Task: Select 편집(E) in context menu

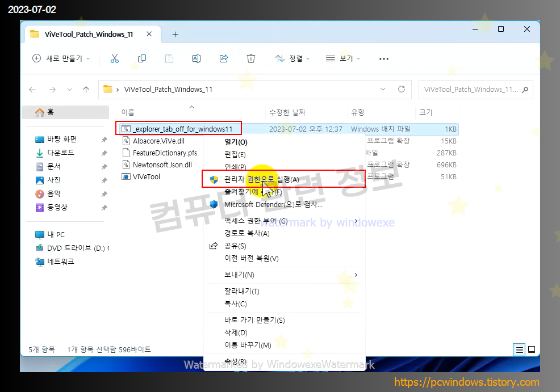Action: 285,154
